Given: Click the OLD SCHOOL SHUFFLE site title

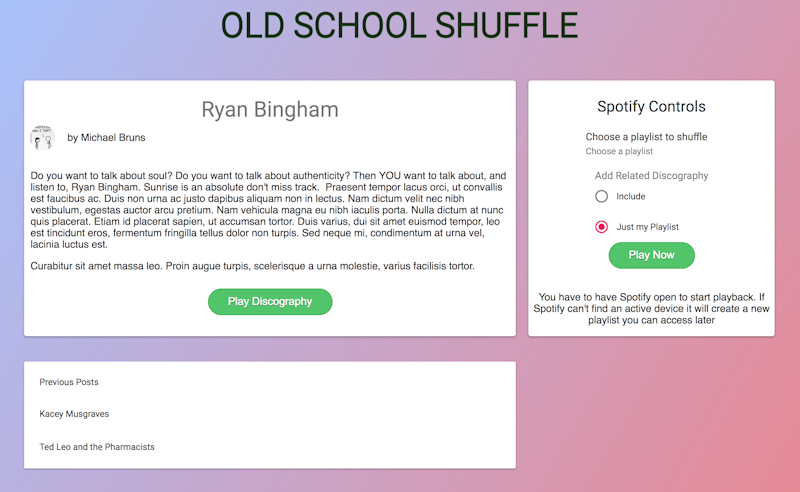Looking at the screenshot, I should [x=399, y=26].
